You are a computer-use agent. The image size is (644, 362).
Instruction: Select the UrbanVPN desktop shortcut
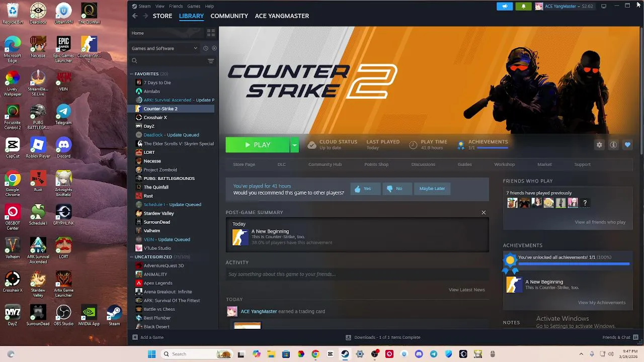63,14
